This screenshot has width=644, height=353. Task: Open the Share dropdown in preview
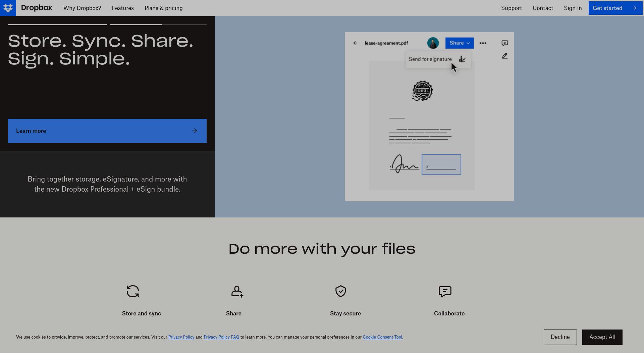point(460,43)
